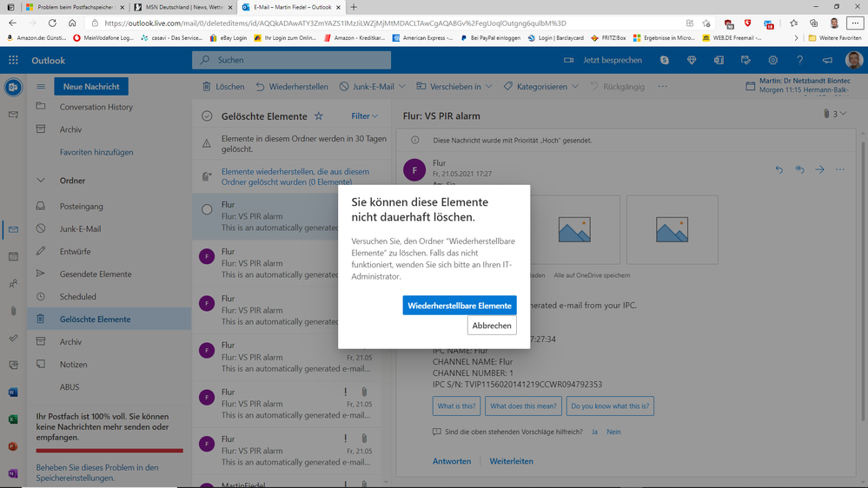Switch to the Problem beim Postfachspeicher tab
868x488 pixels.
tap(75, 7)
